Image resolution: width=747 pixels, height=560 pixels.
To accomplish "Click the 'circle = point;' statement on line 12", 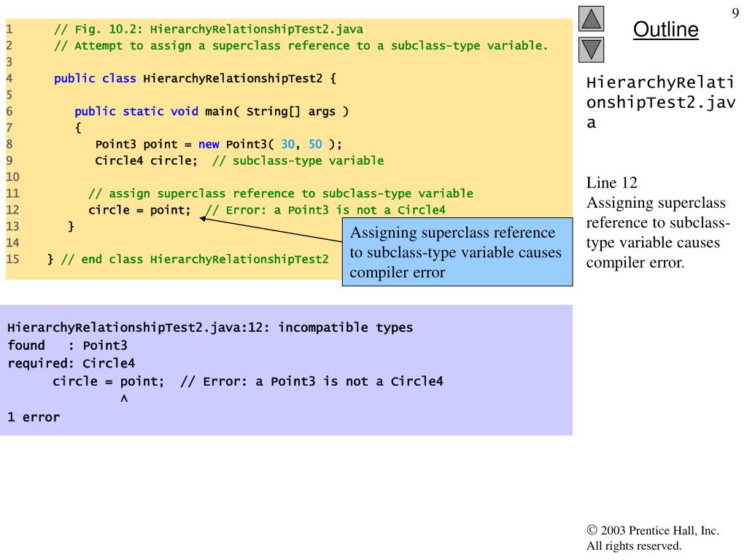I will [x=139, y=210].
